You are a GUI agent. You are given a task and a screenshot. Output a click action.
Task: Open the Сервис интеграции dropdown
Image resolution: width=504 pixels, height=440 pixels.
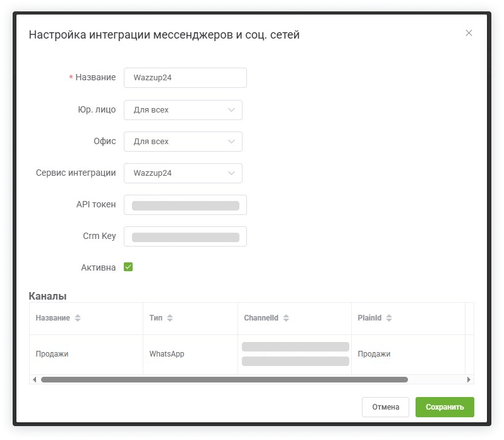[x=183, y=173]
